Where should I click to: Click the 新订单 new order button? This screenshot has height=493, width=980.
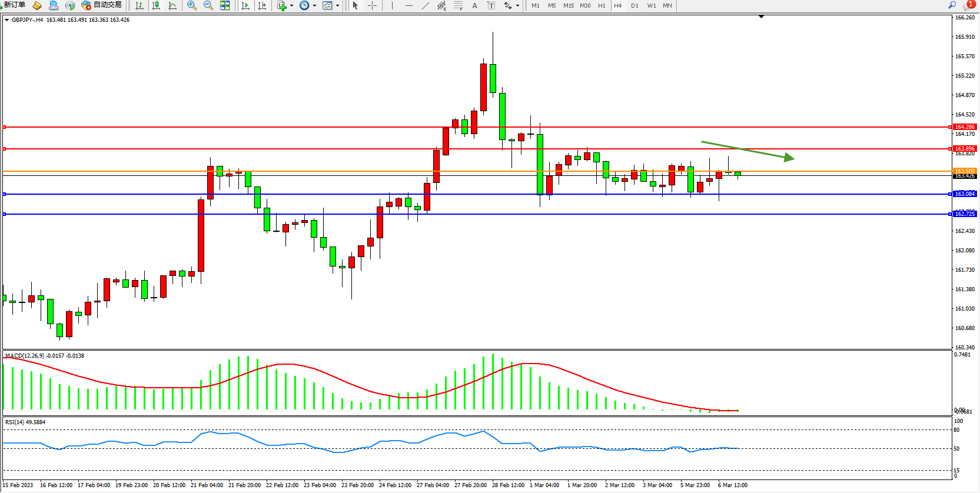(x=14, y=5)
